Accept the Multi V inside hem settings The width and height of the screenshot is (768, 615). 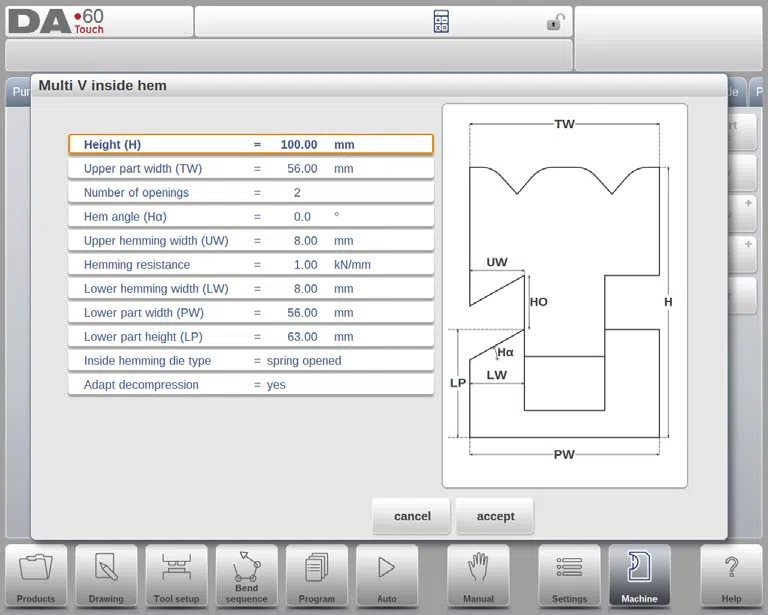point(495,516)
